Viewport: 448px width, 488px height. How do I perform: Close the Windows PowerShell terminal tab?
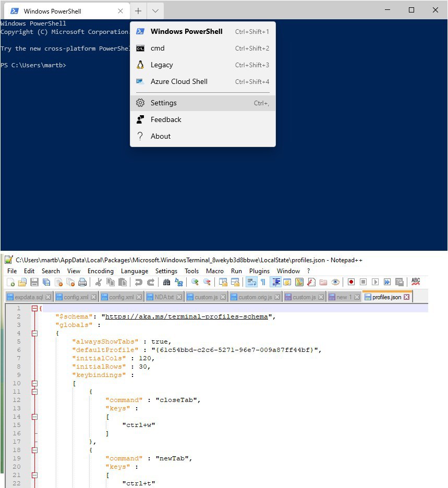coord(120,11)
